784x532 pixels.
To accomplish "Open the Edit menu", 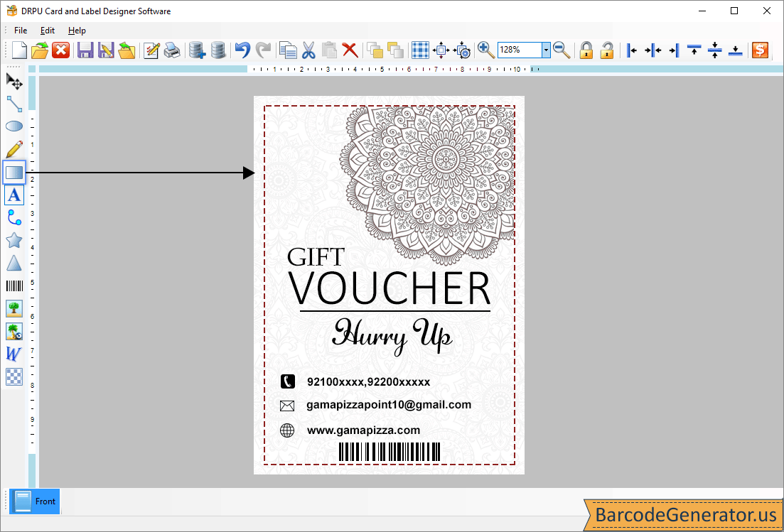I will pos(48,31).
